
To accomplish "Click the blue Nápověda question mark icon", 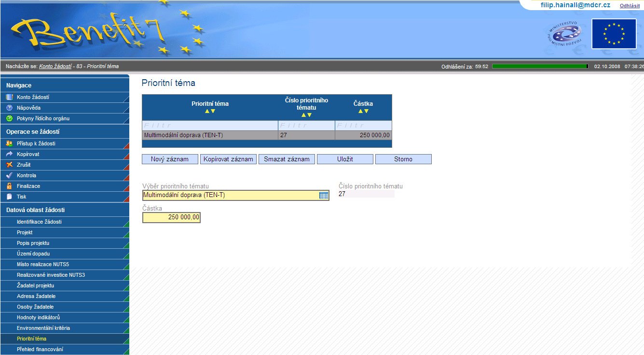I will tap(9, 108).
